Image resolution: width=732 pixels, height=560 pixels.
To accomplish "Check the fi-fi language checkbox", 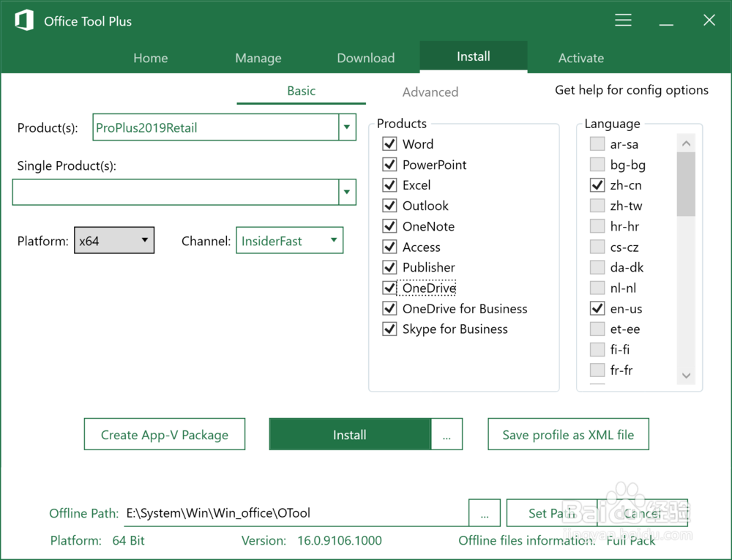I will coord(597,349).
